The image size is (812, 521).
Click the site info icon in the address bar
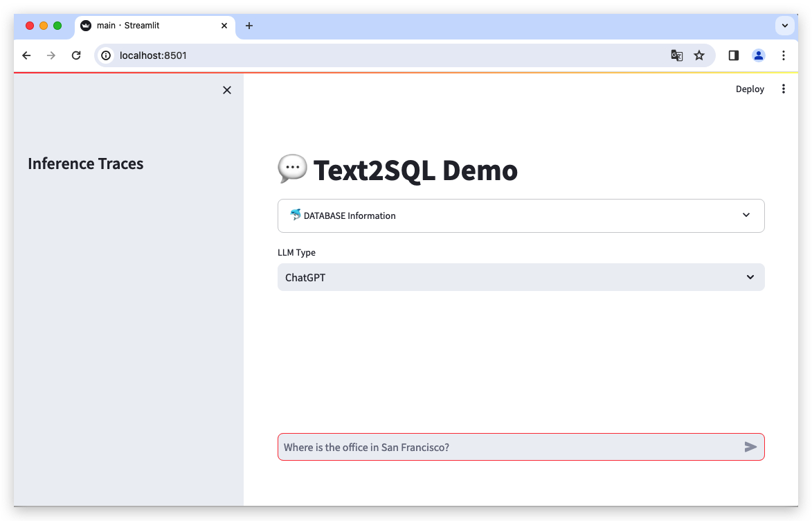[x=105, y=55]
